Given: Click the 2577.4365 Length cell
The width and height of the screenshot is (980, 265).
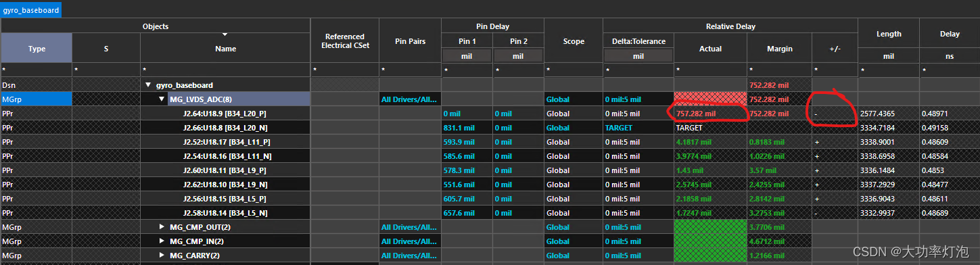Looking at the screenshot, I should [x=889, y=114].
